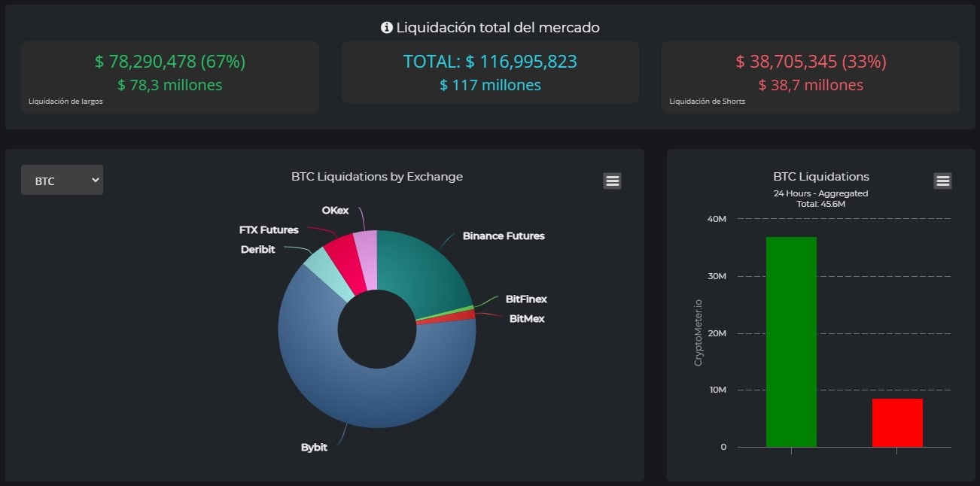Image resolution: width=980 pixels, height=486 pixels.
Task: Open the pie chart hamburger menu
Action: point(612,181)
